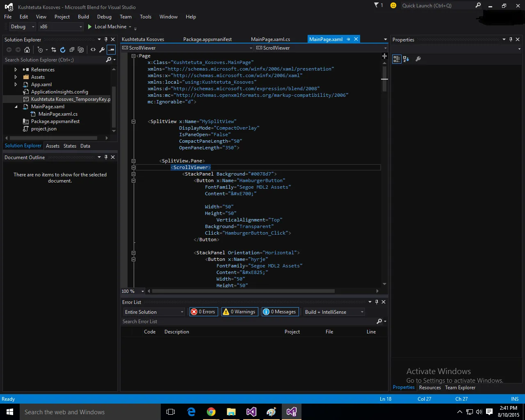Switch to the Assets panel tab
This screenshot has width=525, height=420.
[x=52, y=146]
